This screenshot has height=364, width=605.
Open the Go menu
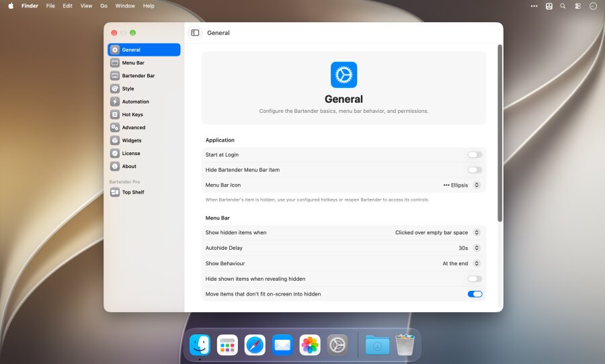click(x=104, y=6)
